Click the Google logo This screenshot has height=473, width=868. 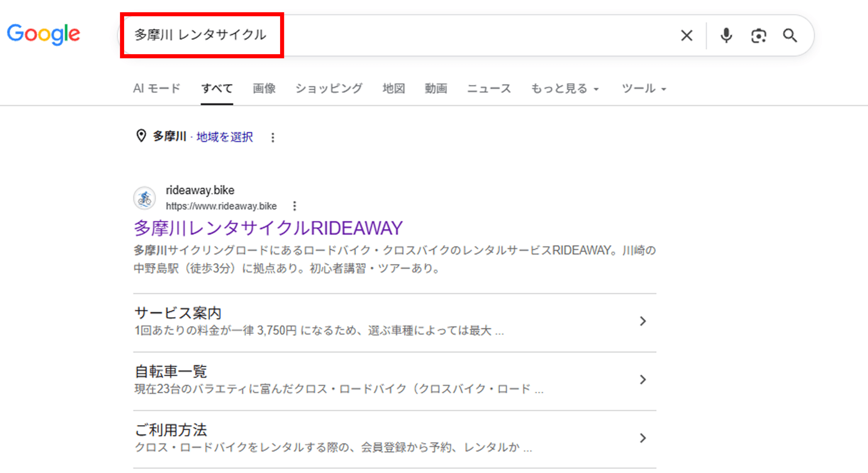click(43, 34)
